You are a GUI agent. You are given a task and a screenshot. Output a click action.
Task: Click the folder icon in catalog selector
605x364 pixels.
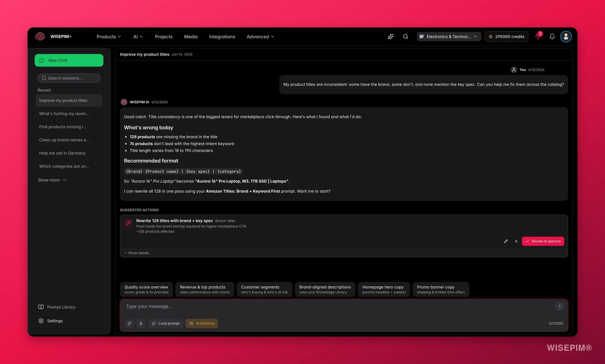[x=421, y=37]
